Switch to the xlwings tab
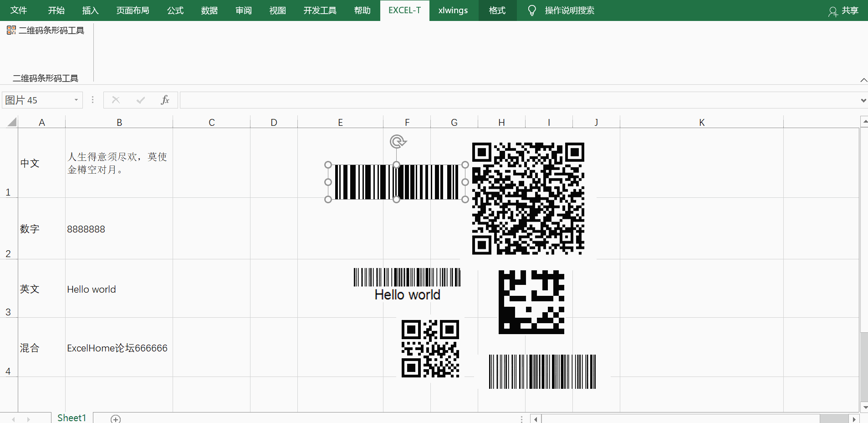The height and width of the screenshot is (423, 868). (453, 10)
